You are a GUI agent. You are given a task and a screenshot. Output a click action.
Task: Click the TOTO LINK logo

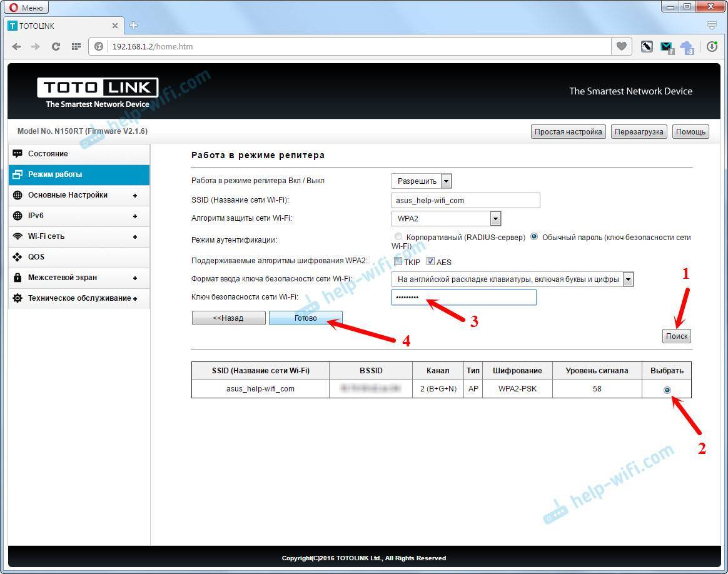click(98, 88)
